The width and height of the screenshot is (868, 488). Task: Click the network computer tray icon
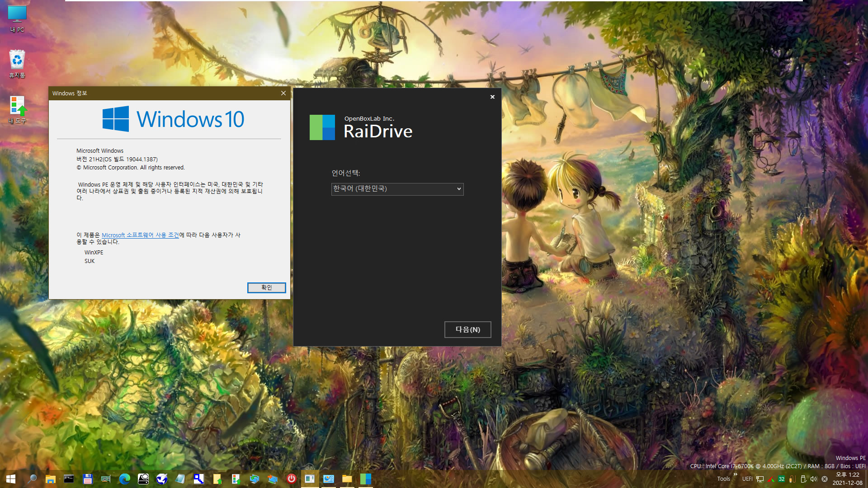(760, 479)
